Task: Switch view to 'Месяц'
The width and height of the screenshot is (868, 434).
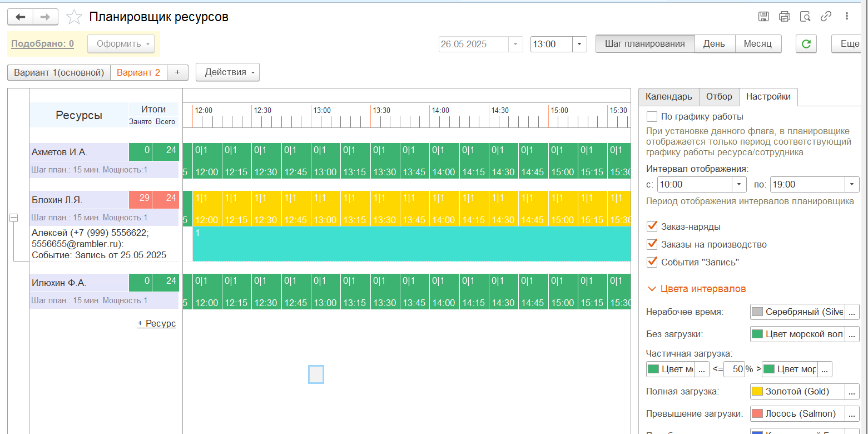Action: [x=758, y=44]
